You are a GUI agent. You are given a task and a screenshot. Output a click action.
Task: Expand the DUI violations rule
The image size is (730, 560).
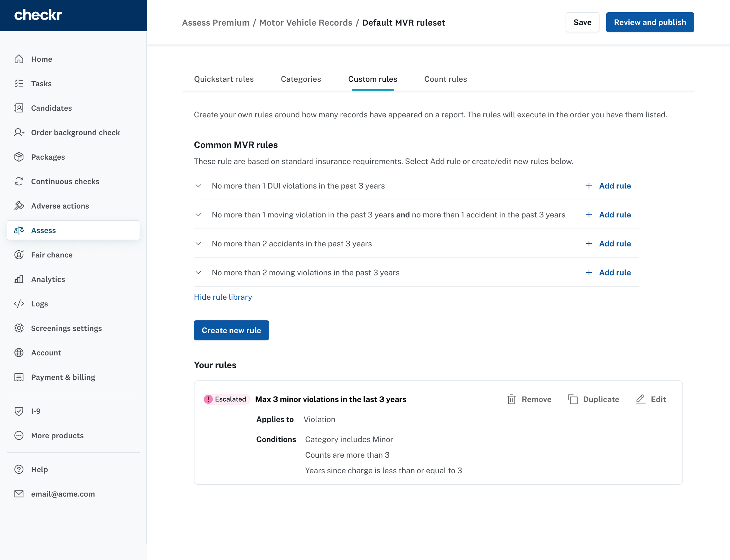tap(199, 186)
